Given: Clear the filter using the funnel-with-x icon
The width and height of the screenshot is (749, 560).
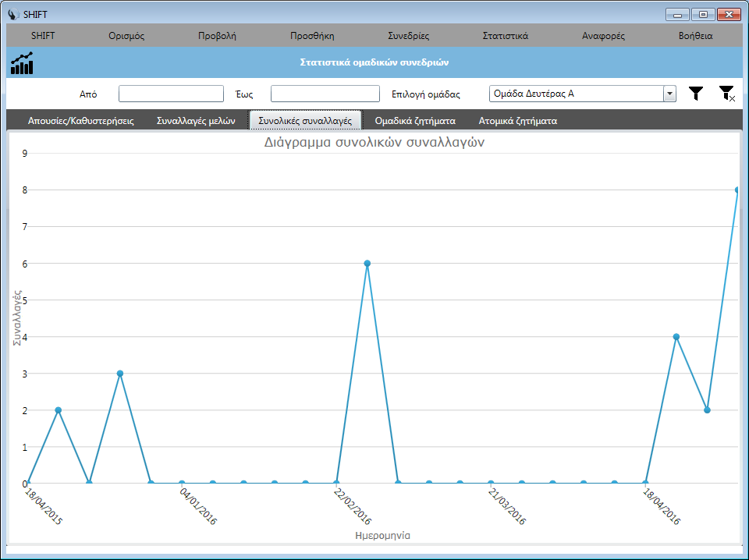Looking at the screenshot, I should pos(726,94).
